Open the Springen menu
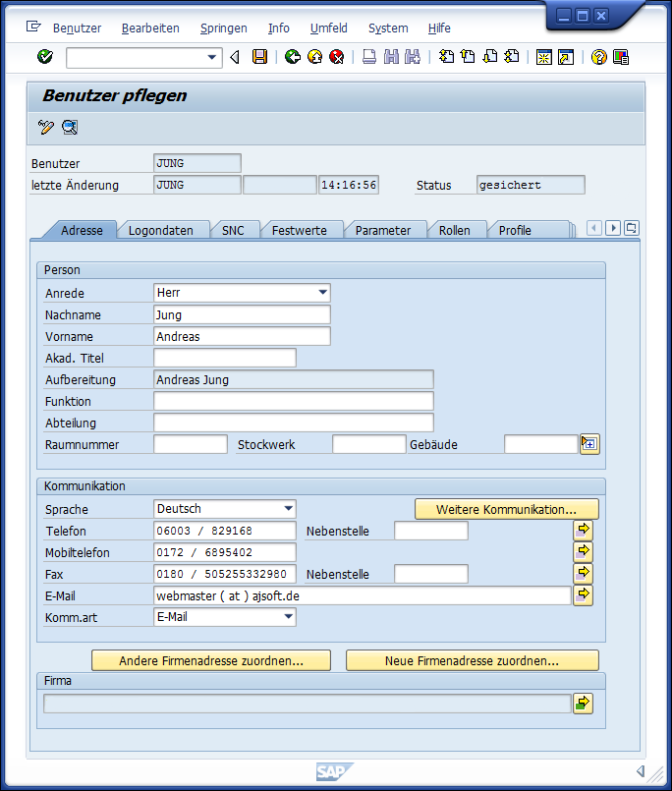This screenshot has height=791, width=672. [223, 28]
